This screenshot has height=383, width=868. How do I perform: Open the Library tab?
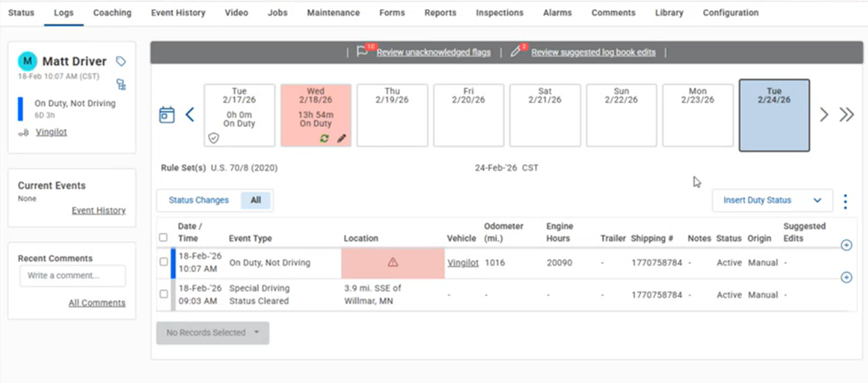point(669,13)
